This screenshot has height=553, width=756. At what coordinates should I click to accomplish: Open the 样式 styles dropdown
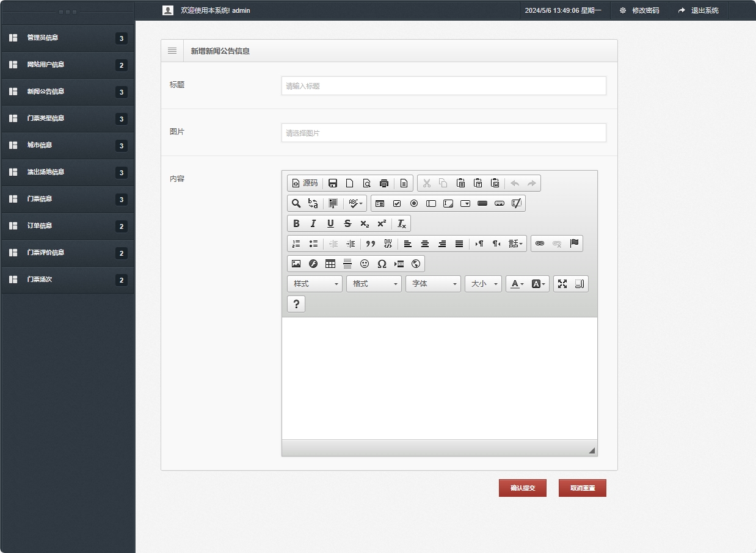click(314, 284)
